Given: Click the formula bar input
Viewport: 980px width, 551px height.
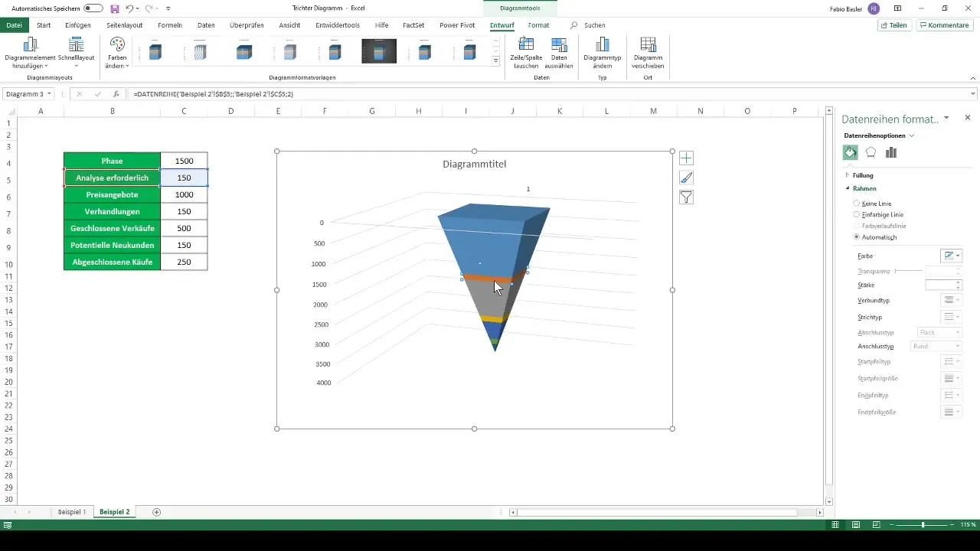Looking at the screenshot, I should 551,94.
